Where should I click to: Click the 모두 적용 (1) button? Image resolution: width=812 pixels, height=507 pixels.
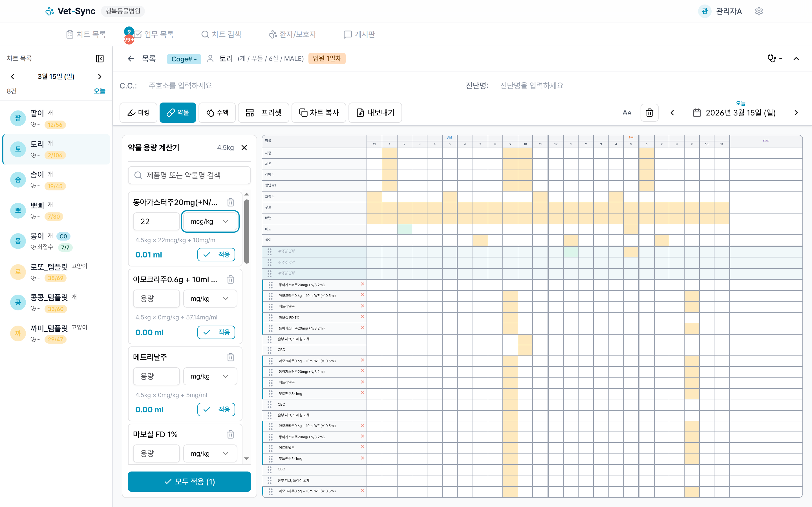coord(189,482)
